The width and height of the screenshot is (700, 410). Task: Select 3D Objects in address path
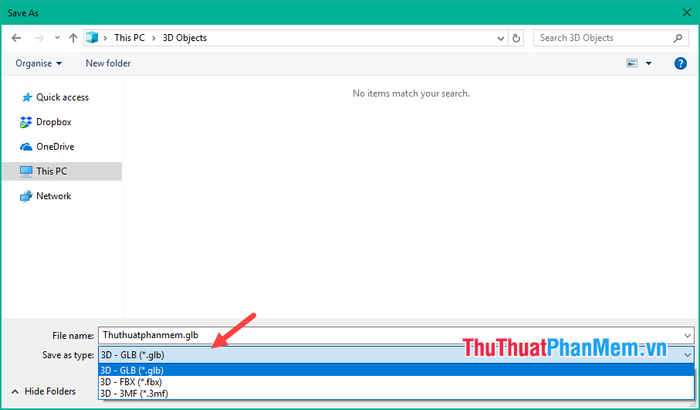[185, 38]
